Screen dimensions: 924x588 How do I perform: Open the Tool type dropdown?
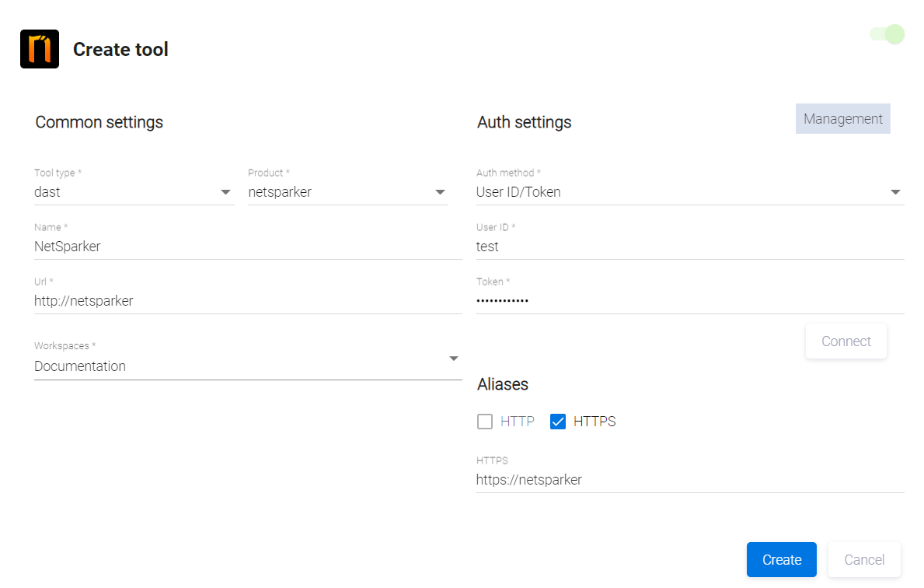tap(134, 192)
